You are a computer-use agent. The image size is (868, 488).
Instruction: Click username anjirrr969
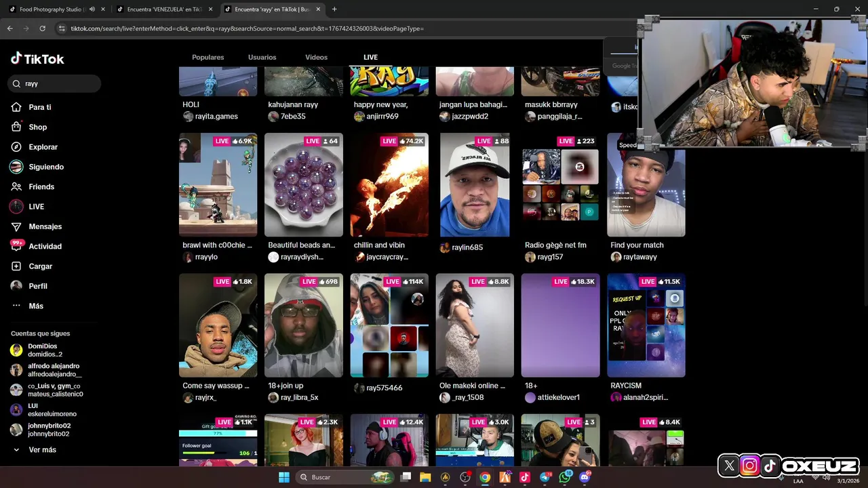(x=382, y=117)
